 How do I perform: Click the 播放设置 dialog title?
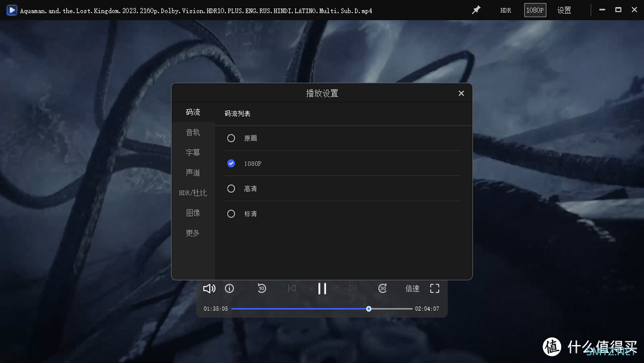coord(322,93)
